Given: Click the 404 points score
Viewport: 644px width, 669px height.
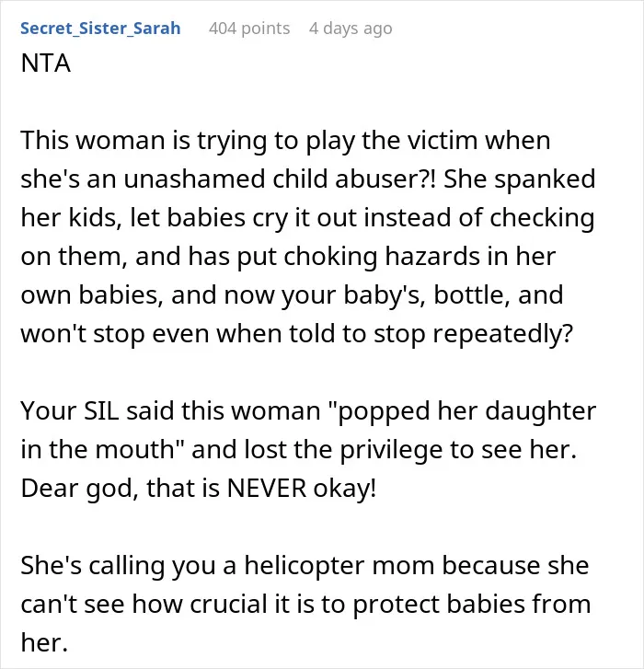Looking at the screenshot, I should tap(249, 29).
